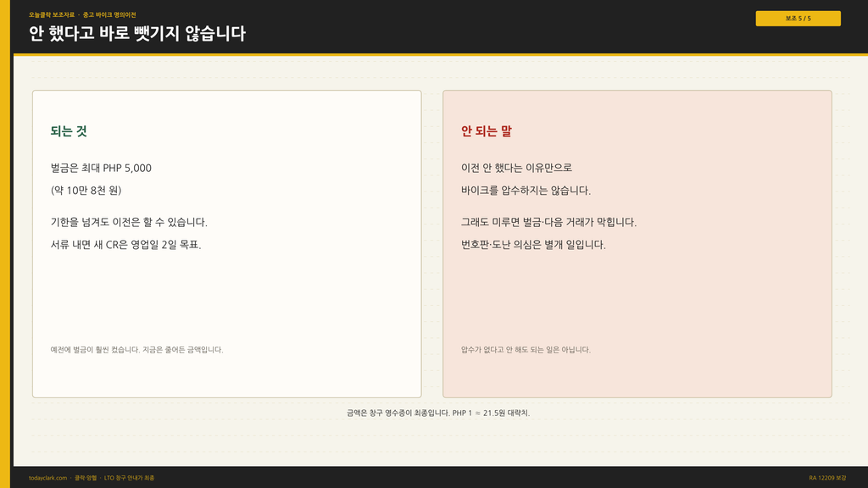Viewport: 868px width, 488px height.
Task: Select "그래도 미루면 벌금·다음 거래가 막힙니다."
Action: [548, 222]
